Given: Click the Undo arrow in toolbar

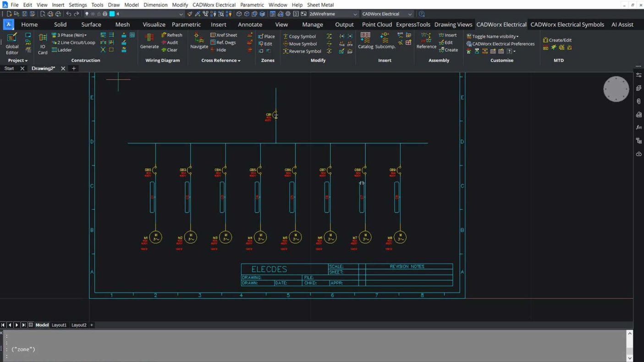Looking at the screenshot, I should click(69, 14).
